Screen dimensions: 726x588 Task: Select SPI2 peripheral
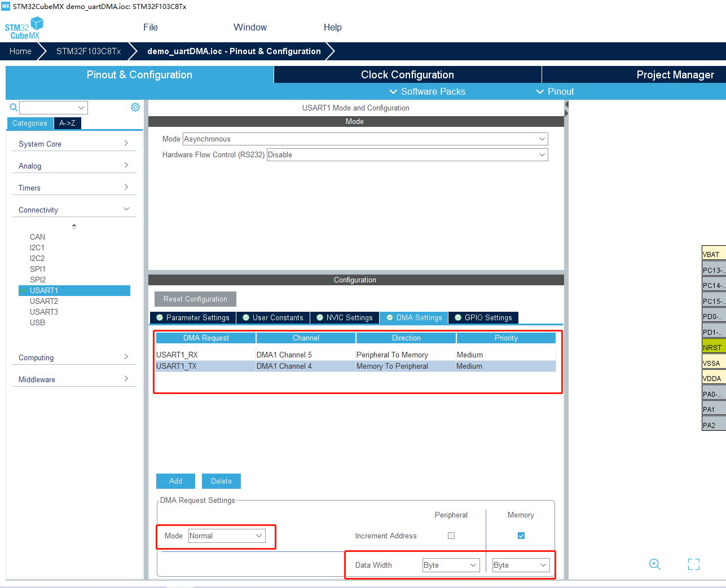(x=37, y=280)
